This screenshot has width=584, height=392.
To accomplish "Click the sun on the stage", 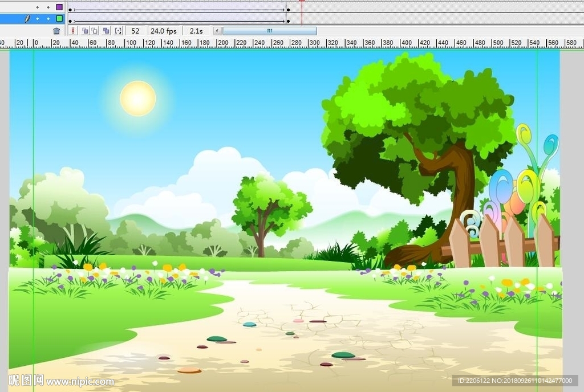I will click(138, 99).
